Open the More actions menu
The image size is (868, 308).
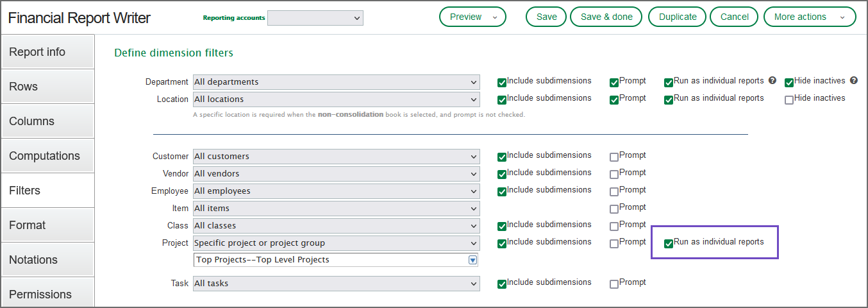click(x=809, y=17)
